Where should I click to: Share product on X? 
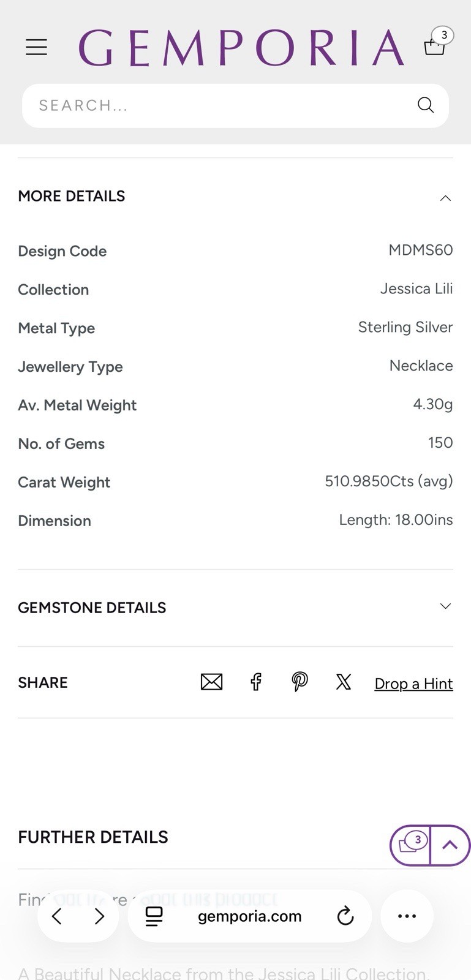point(344,682)
